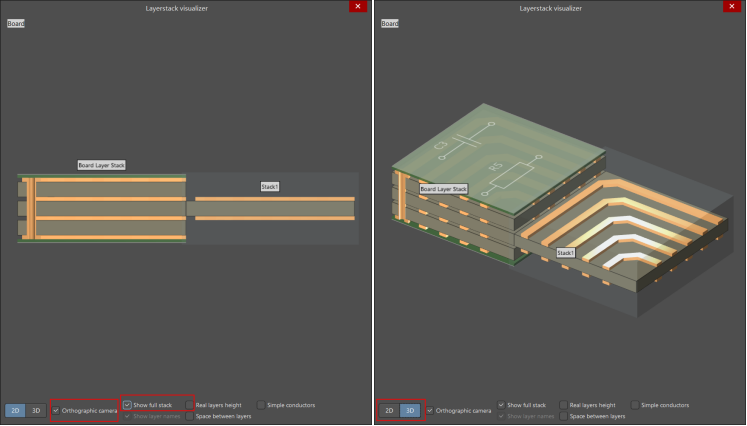Image resolution: width=747 pixels, height=426 pixels.
Task: Enable Space between layers in left window
Action: pyautogui.click(x=190, y=416)
